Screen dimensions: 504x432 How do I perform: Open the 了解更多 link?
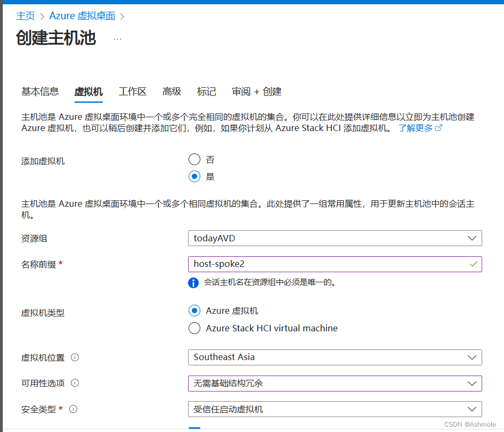click(x=416, y=128)
